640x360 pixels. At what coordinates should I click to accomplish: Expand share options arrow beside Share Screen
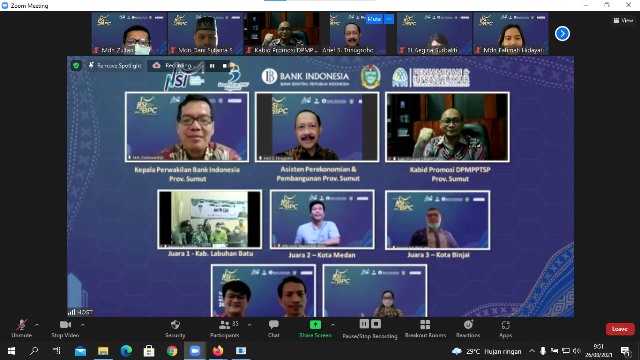tap(333, 325)
